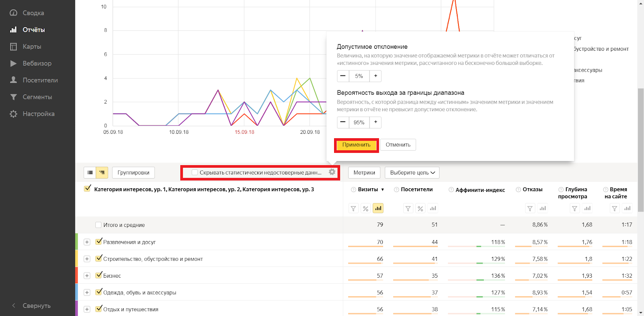
Task: Click the Сегменты funnel icon
Action: click(x=13, y=97)
